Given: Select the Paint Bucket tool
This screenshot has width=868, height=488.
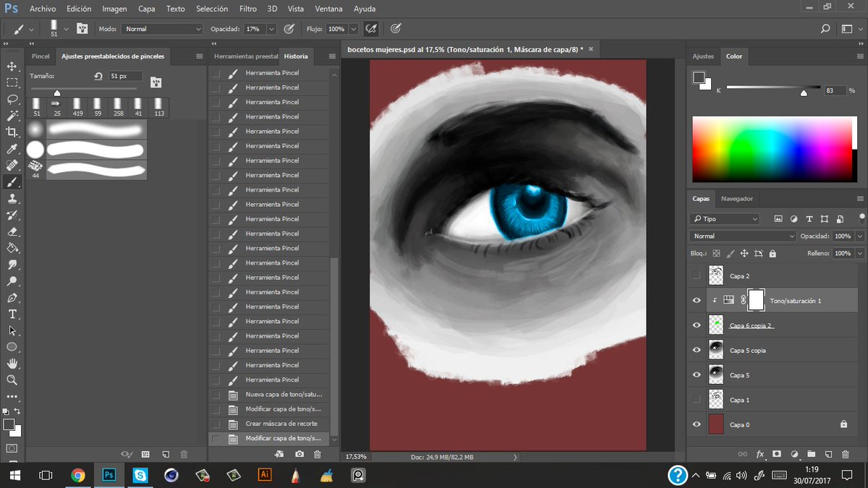Looking at the screenshot, I should [x=12, y=248].
